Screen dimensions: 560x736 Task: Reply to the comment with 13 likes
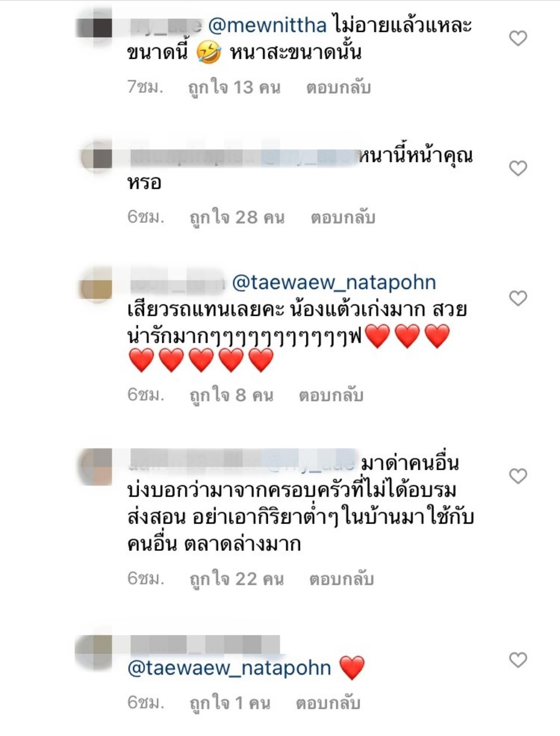click(339, 88)
